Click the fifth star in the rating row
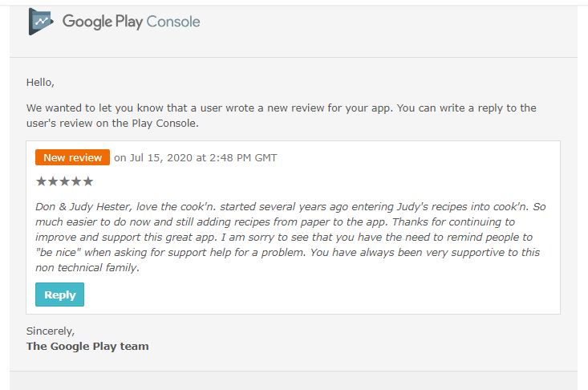The height and width of the screenshot is (390, 588). coord(87,181)
